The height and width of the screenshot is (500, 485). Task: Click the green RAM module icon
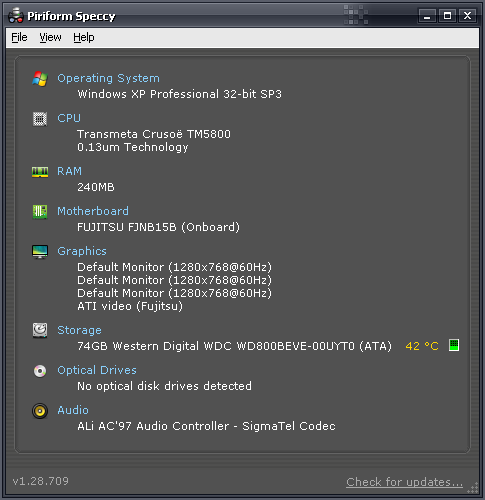coord(40,172)
